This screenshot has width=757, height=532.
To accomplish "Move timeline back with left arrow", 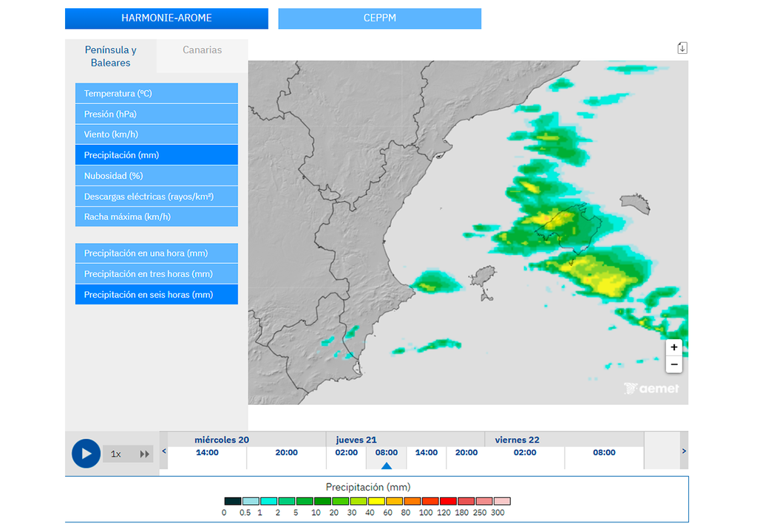I will (163, 451).
